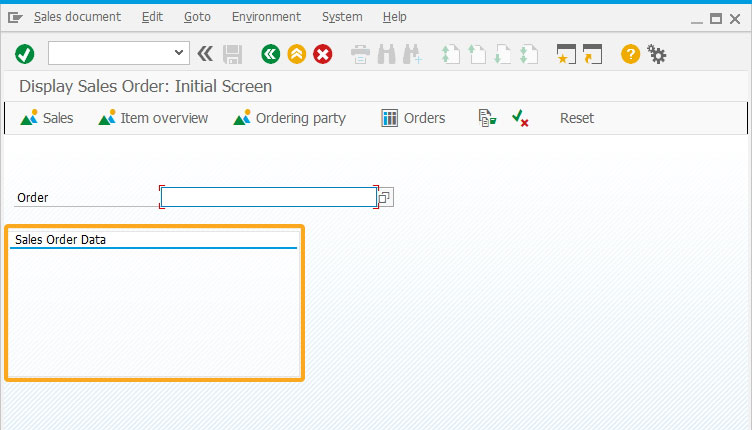Screen dimensions: 752x430
Task: Click the check and red X icon
Action: pos(520,118)
